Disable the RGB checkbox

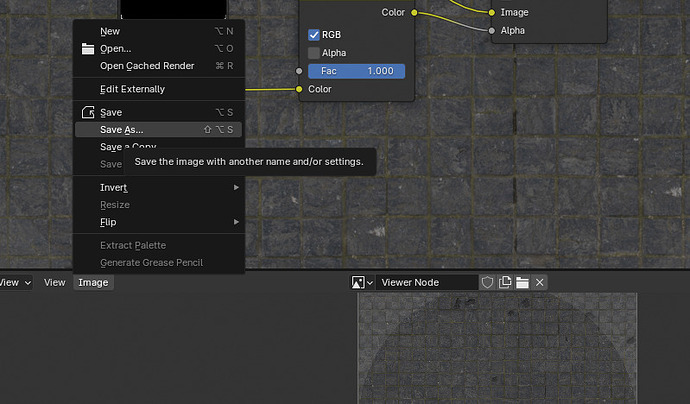click(x=314, y=35)
